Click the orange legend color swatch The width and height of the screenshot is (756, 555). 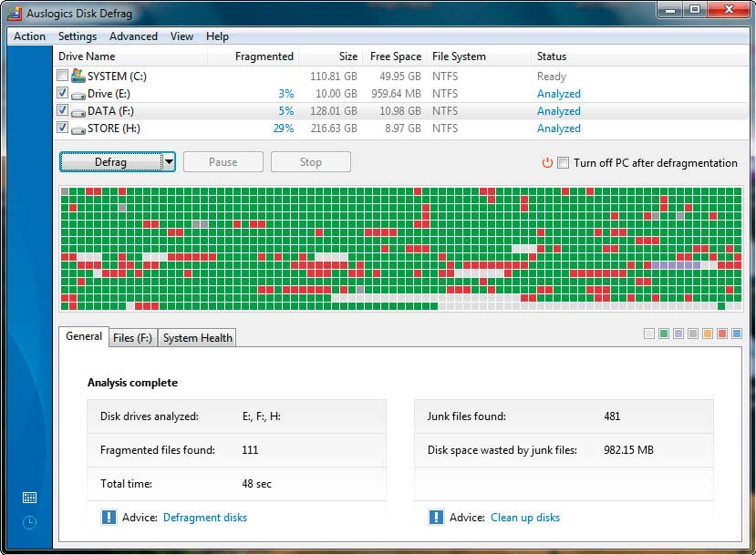708,334
